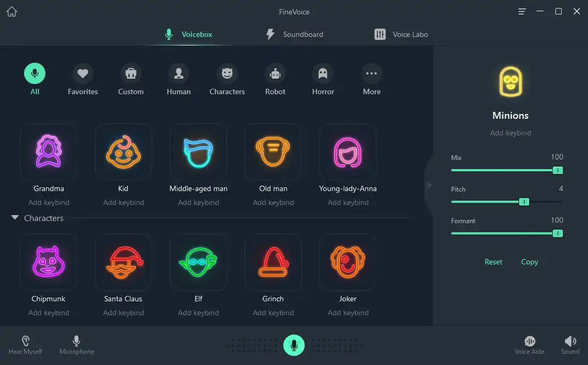
Task: Open the More categories menu
Action: [372, 79]
